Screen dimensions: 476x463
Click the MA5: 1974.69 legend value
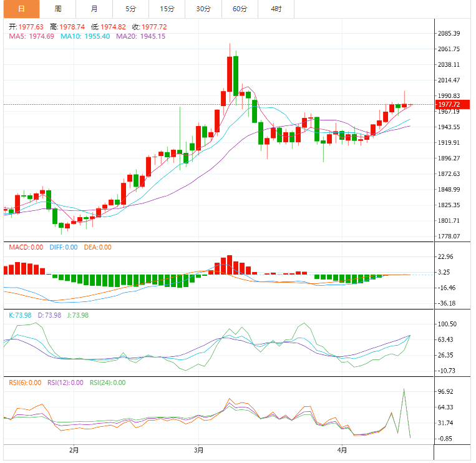click(x=32, y=36)
